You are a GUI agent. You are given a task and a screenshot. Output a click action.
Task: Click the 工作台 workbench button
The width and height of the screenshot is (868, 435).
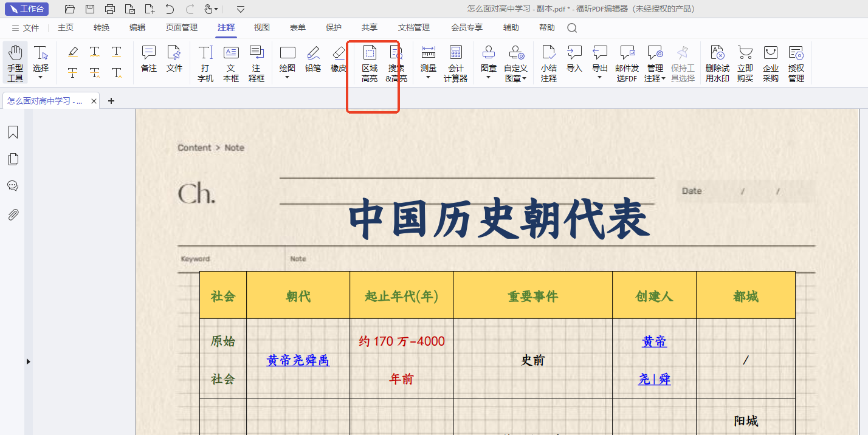click(x=27, y=9)
